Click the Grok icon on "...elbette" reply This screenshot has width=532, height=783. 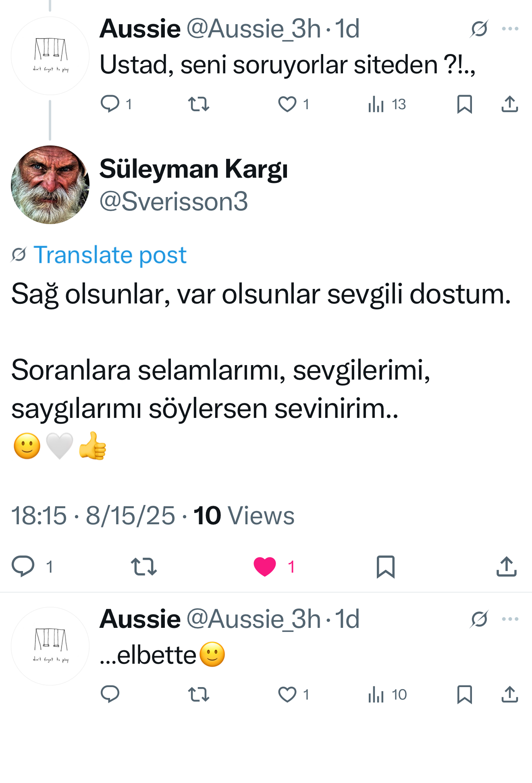[x=479, y=619]
